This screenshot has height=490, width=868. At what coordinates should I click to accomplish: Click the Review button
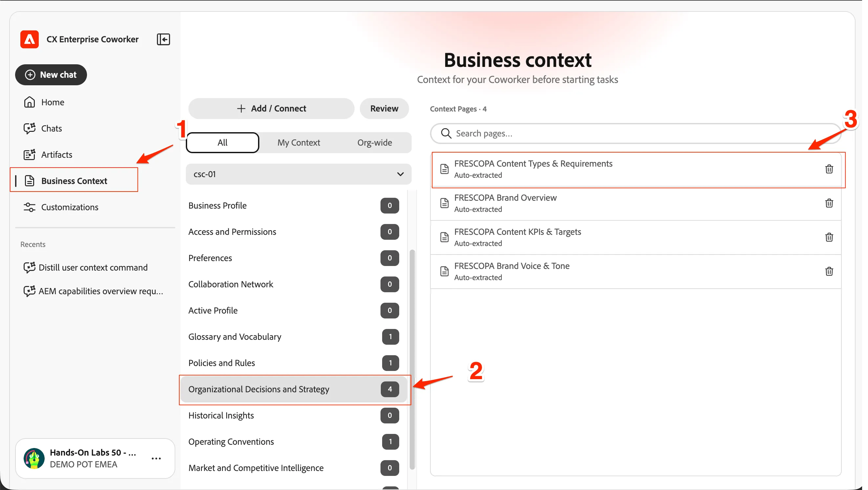(x=384, y=108)
